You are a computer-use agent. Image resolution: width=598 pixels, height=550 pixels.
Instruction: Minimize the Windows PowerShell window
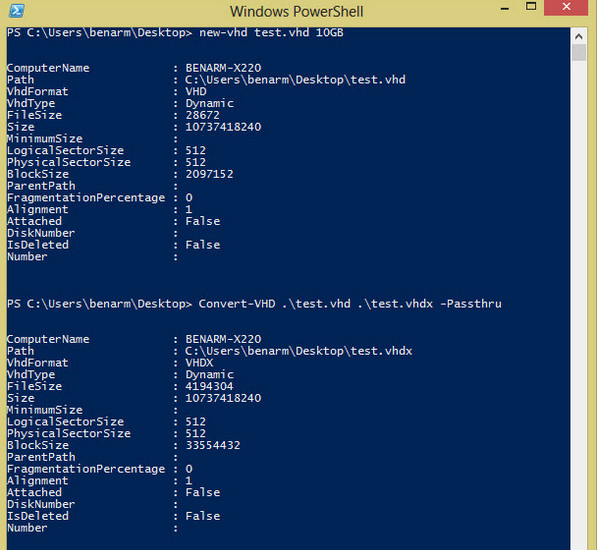click(505, 8)
